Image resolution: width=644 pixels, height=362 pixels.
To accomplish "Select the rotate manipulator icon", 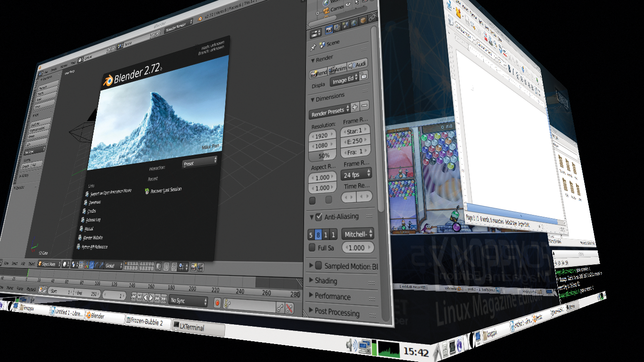I will pyautogui.click(x=96, y=265).
